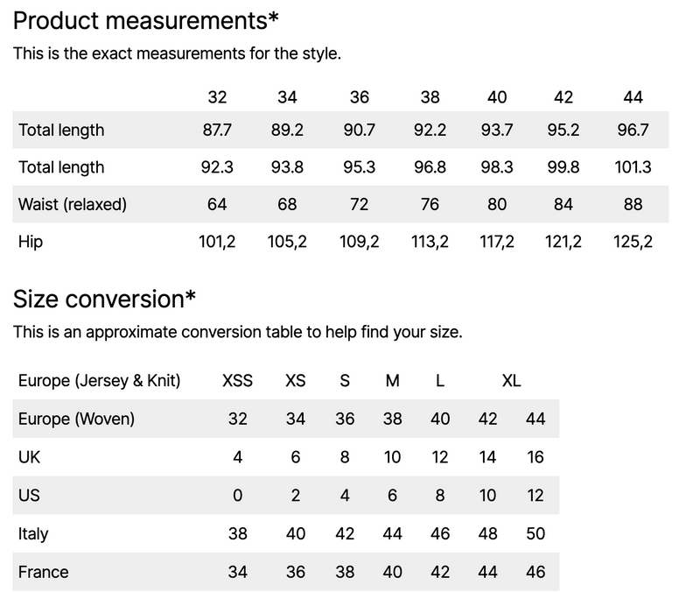700x592 pixels.
Task: Select the size 44 column header
Action: [x=633, y=97]
